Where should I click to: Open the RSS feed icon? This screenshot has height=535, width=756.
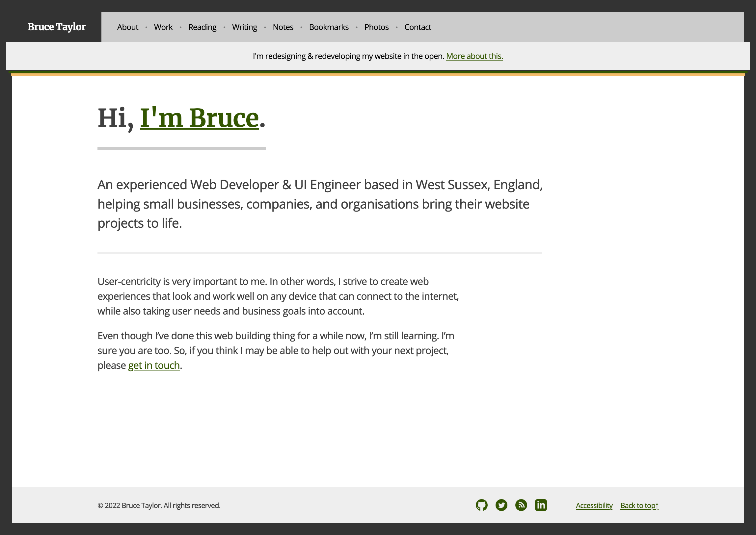click(x=521, y=505)
